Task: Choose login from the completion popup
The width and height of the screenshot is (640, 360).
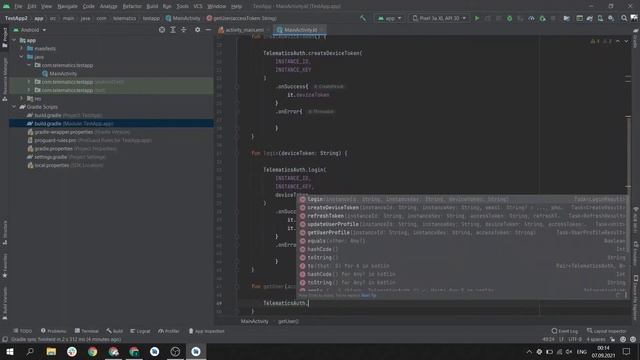Action: click(462, 199)
